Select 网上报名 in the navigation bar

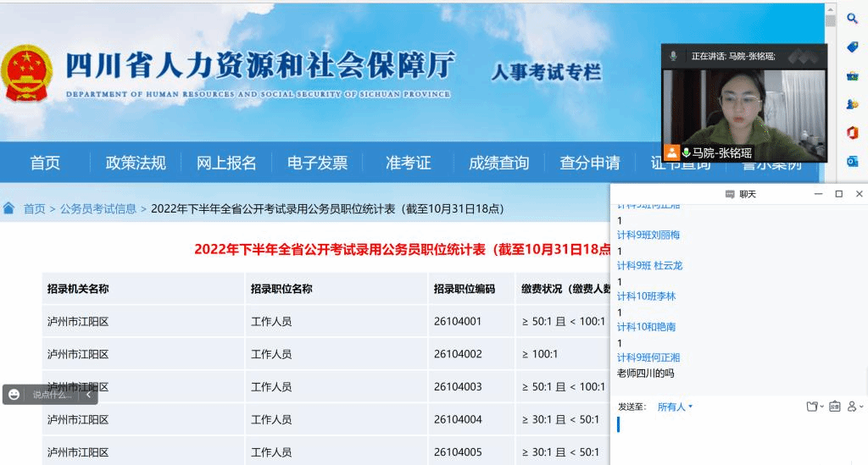(x=226, y=163)
